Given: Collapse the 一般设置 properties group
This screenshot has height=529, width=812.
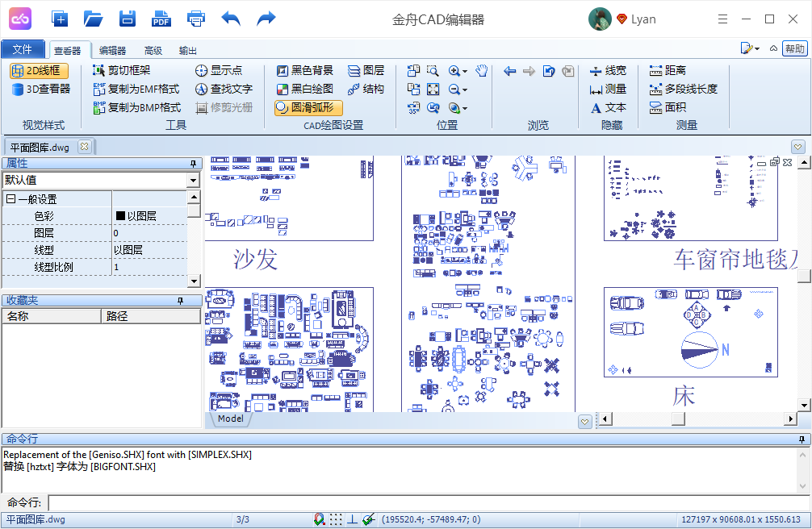Looking at the screenshot, I should (10, 199).
